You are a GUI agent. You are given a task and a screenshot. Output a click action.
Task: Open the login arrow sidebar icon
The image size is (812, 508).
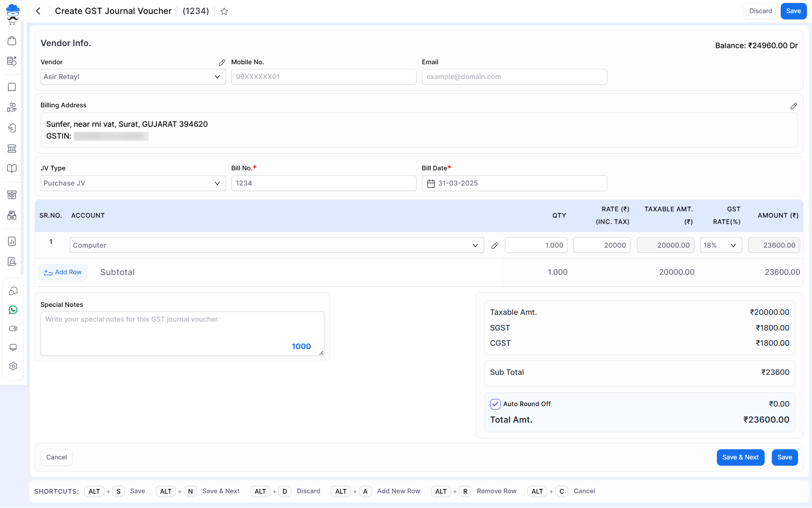[12, 128]
